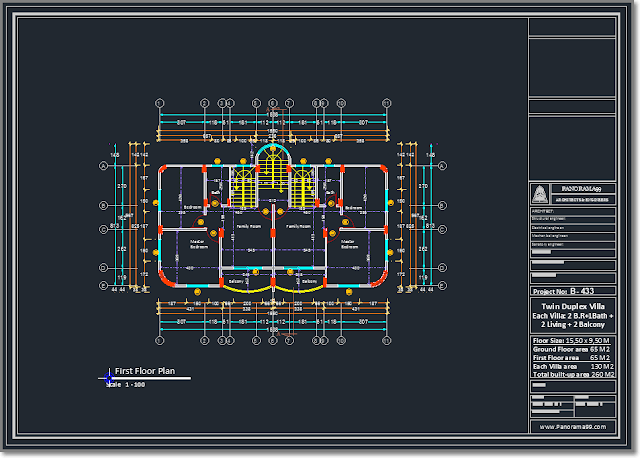Select 'Total built-up area 260 M2' row
Image resolution: width=640 pixels, height=458 pixels.
pyautogui.click(x=573, y=374)
